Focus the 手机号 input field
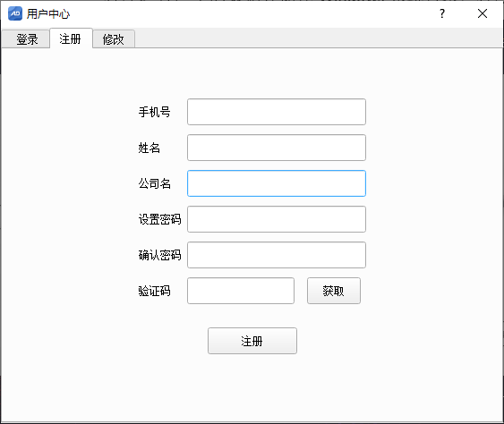Image resolution: width=504 pixels, height=424 pixels. pyautogui.click(x=277, y=112)
